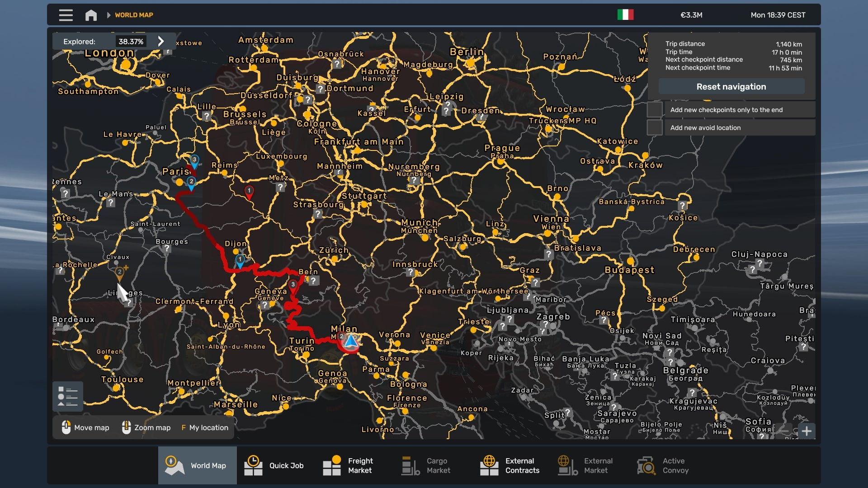Click the Budapest city label
Viewport: 868px width, 488px height.
[629, 270]
